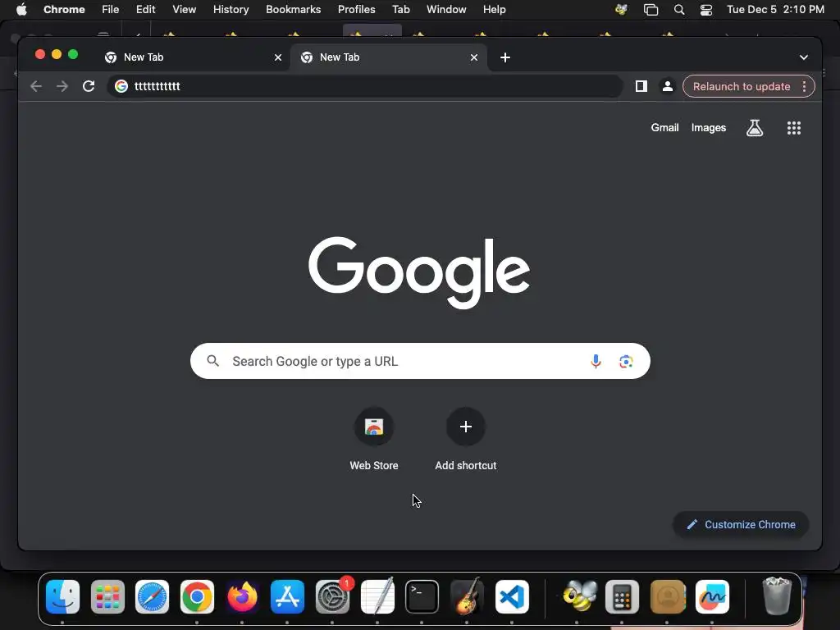
Task: Switch to the first New Tab
Action: point(191,57)
